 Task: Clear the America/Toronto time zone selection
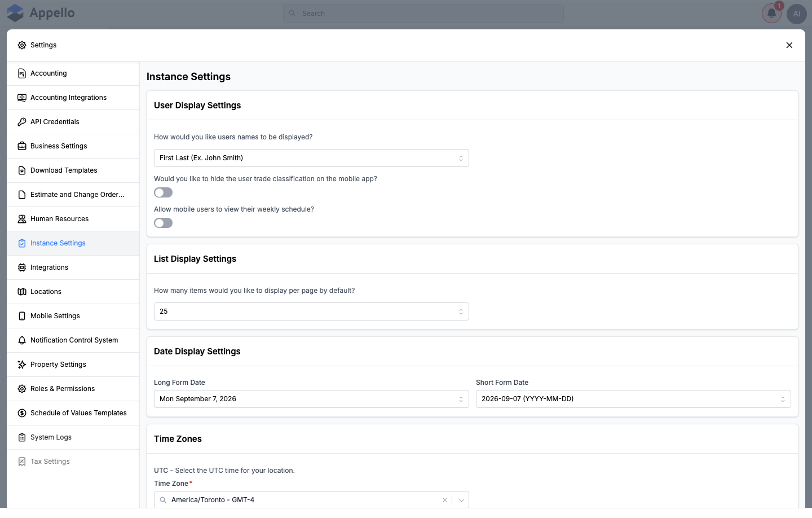[445, 500]
